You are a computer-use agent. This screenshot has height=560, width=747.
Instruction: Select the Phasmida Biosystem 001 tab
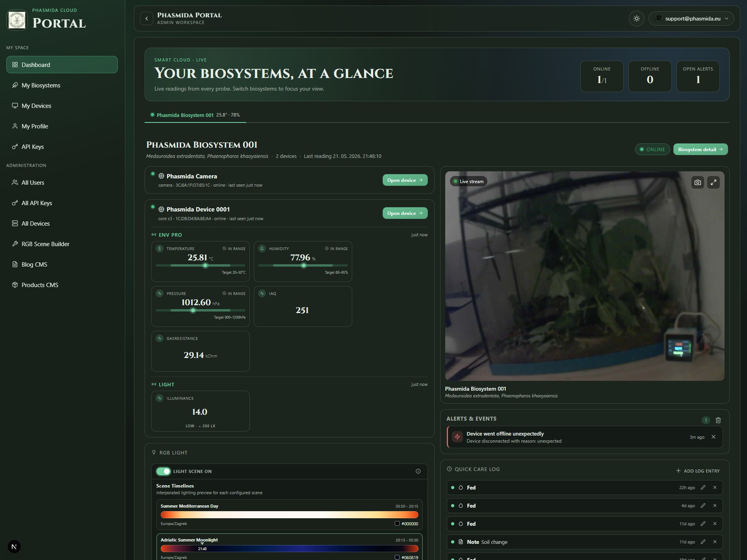click(x=195, y=115)
